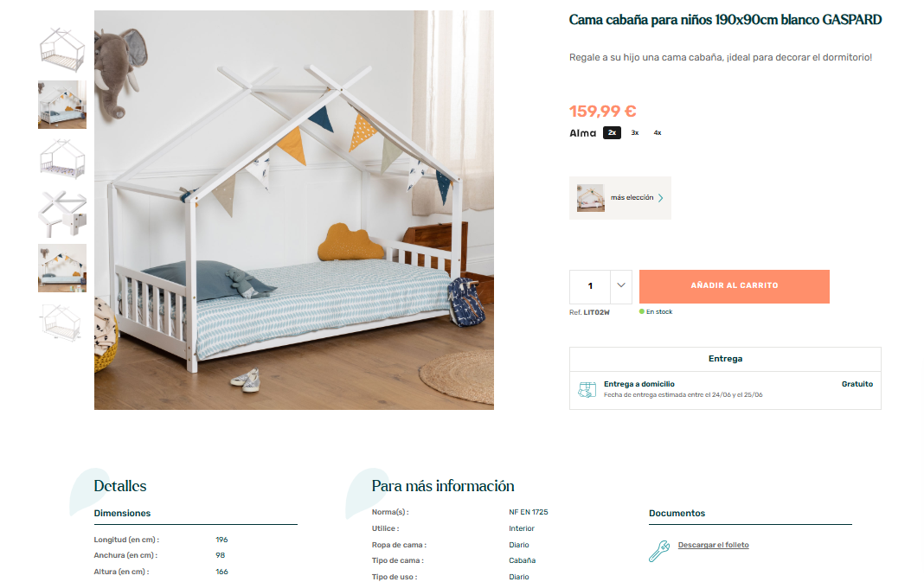Select the thumbnail showing the roof joint close-up
Image resolution: width=924 pixels, height=582 pixels.
62,214
